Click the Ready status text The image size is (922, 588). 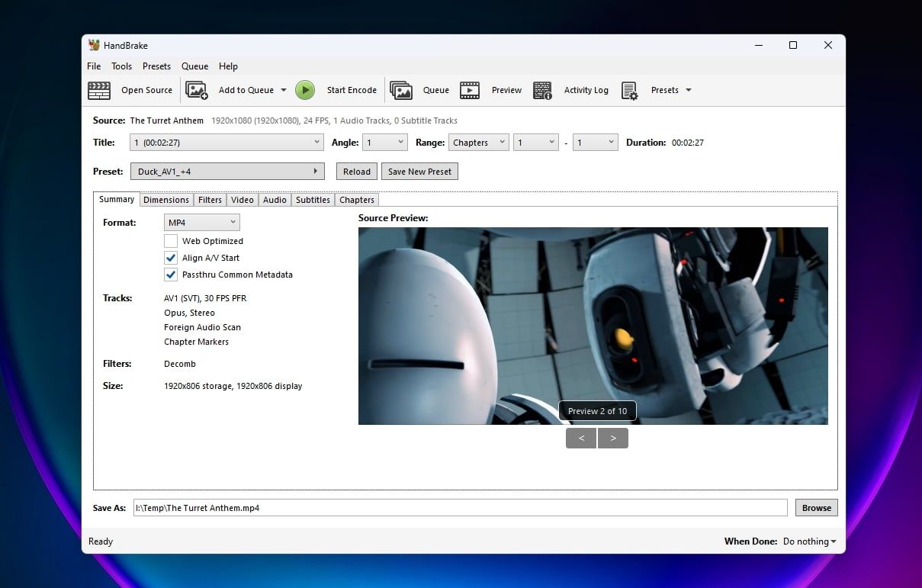(x=101, y=541)
